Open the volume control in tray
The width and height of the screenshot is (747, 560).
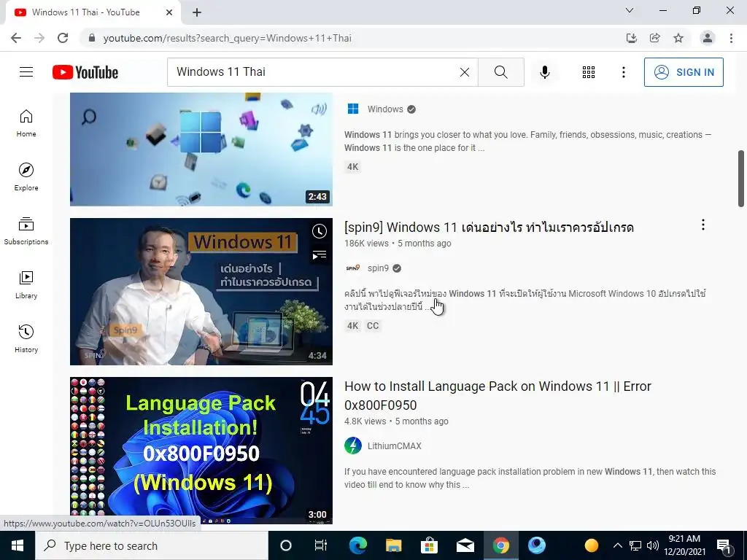(x=653, y=545)
